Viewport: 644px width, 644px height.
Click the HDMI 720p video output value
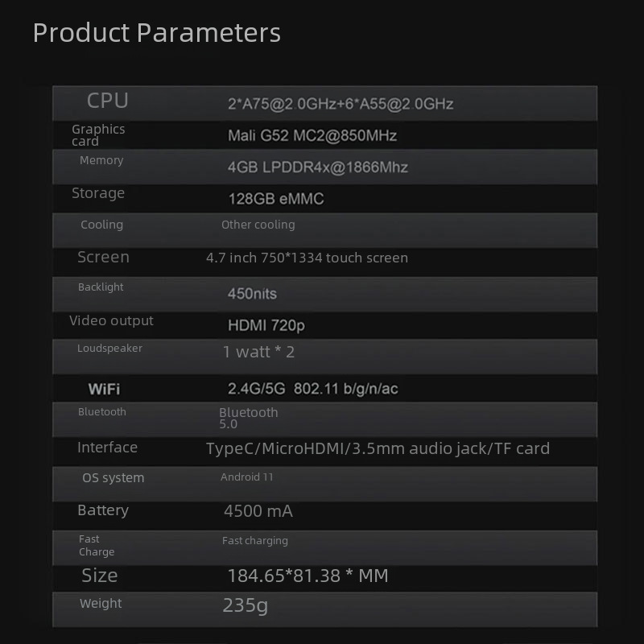(266, 326)
